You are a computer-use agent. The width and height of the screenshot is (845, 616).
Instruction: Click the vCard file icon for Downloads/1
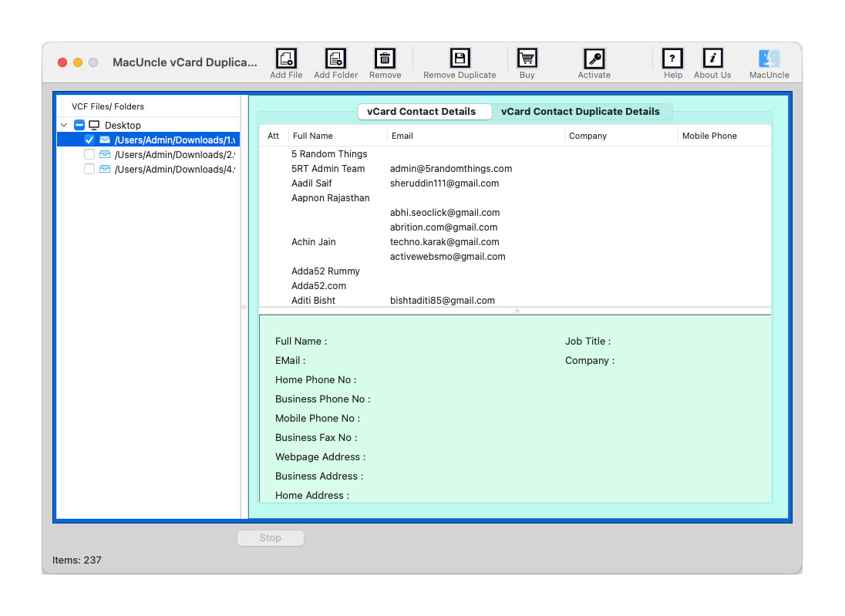tap(105, 140)
